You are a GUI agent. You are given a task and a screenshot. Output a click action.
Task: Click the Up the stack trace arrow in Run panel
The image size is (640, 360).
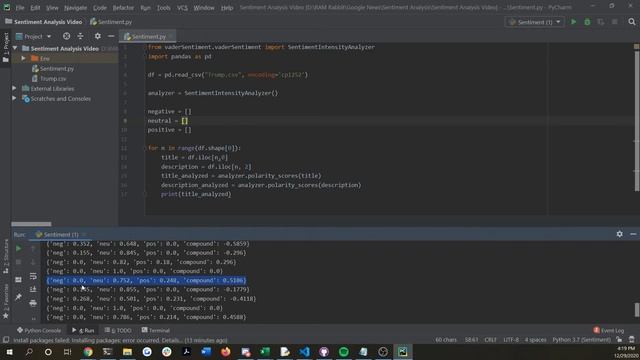click(33, 248)
